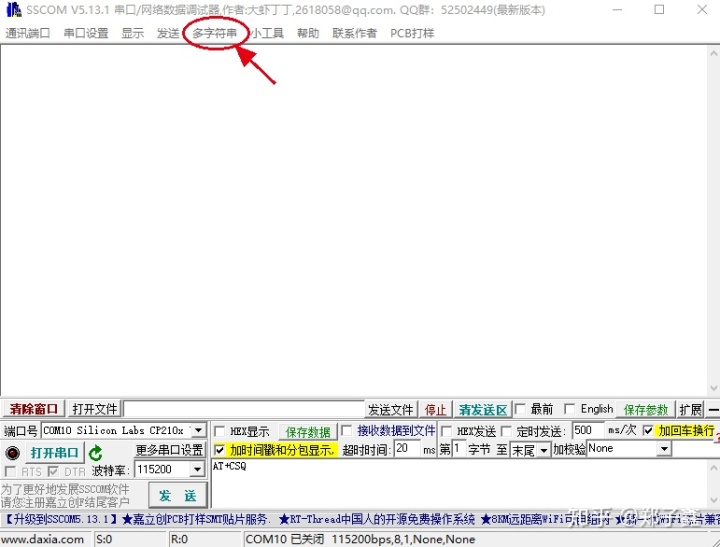Click the file path input field
The height and width of the screenshot is (547, 720).
click(x=244, y=409)
